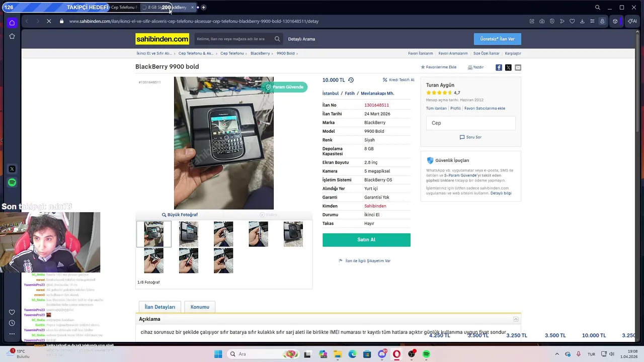Screen dimensions: 644x362
Task: Click Favorilerime Ekle link
Action: click(x=439, y=67)
